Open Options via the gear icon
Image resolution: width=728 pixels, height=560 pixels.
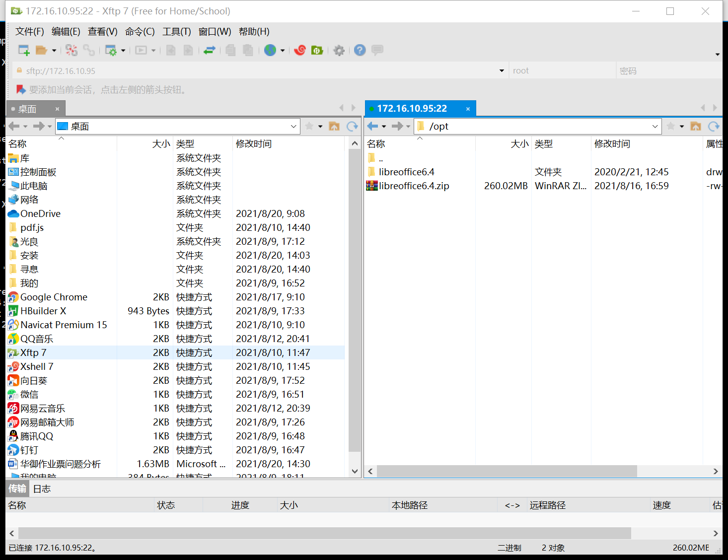(x=339, y=50)
